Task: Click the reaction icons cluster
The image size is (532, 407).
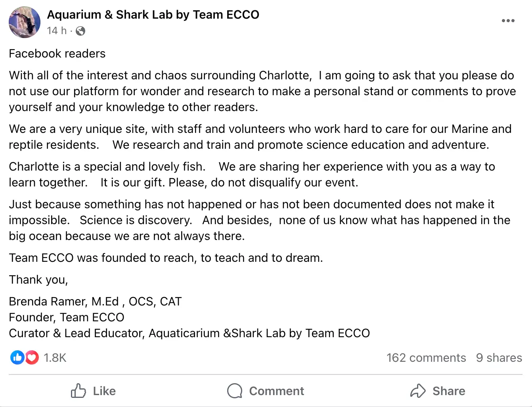Action: coord(25,357)
